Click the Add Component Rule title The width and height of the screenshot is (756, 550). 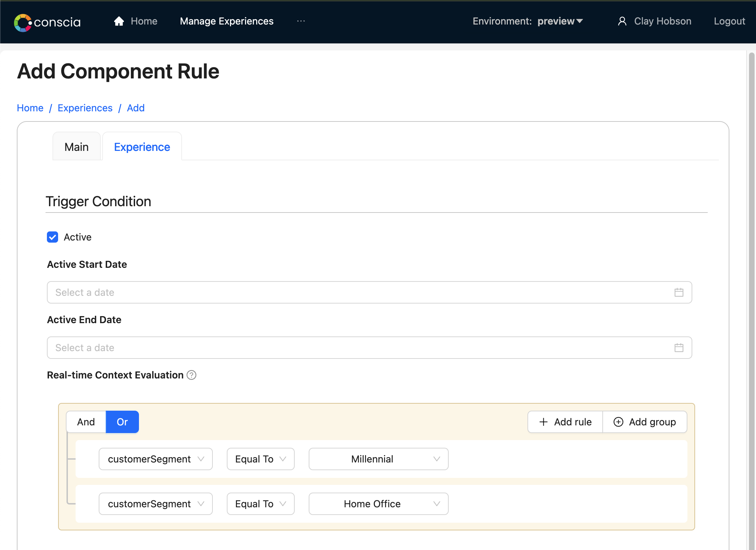point(118,71)
